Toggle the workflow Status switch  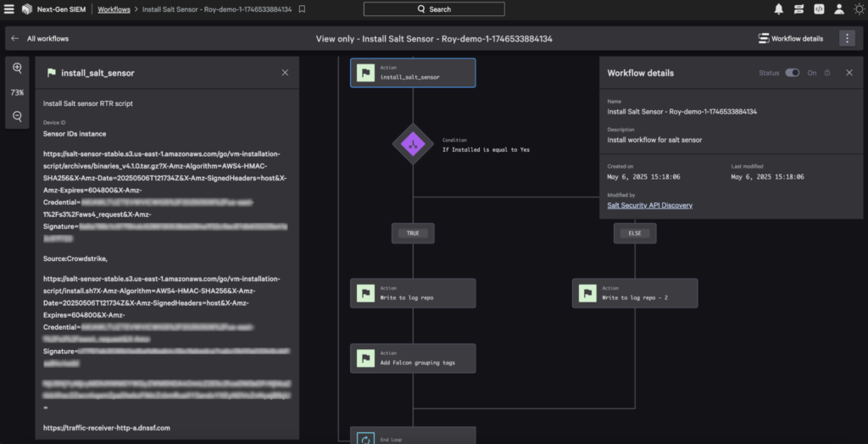click(793, 73)
